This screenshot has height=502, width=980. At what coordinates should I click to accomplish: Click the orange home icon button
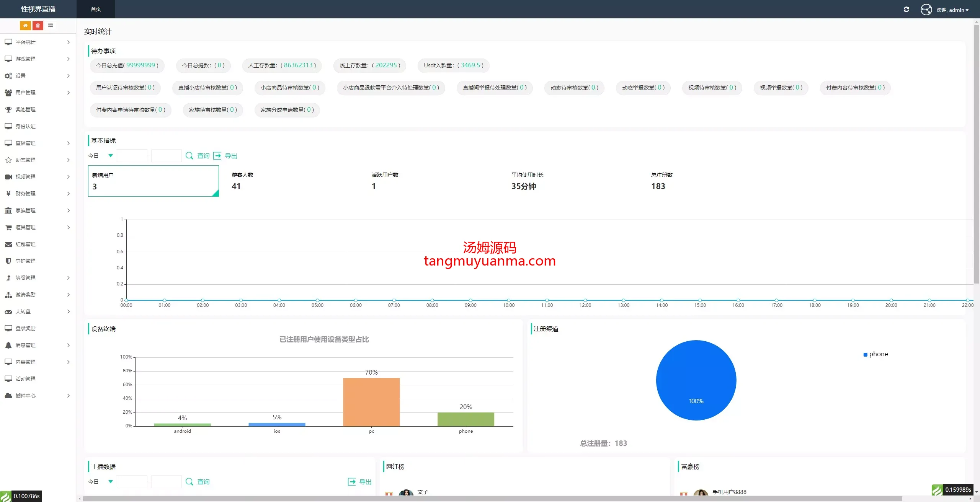pyautogui.click(x=25, y=26)
